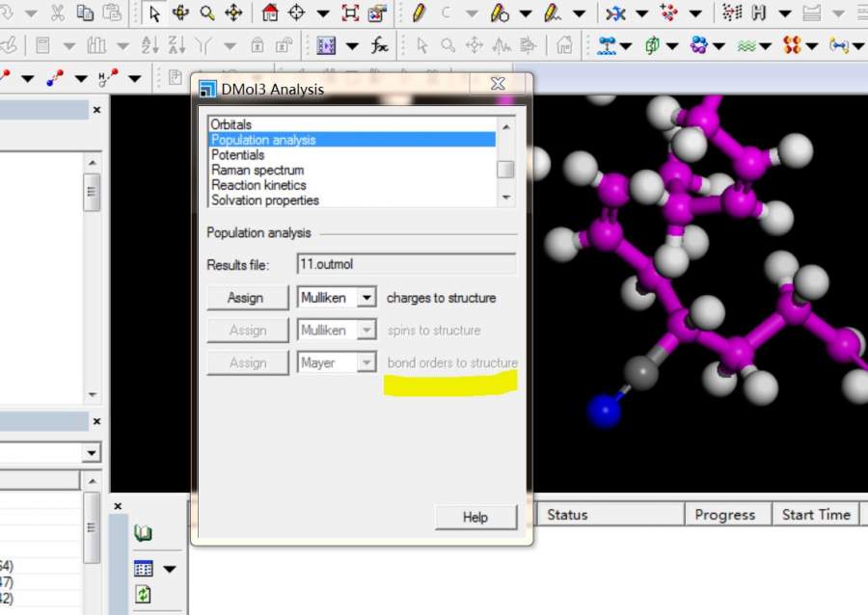Open dropdown arrow beside the table grid icon
Screen dimensions: 868x615
pyautogui.click(x=170, y=569)
